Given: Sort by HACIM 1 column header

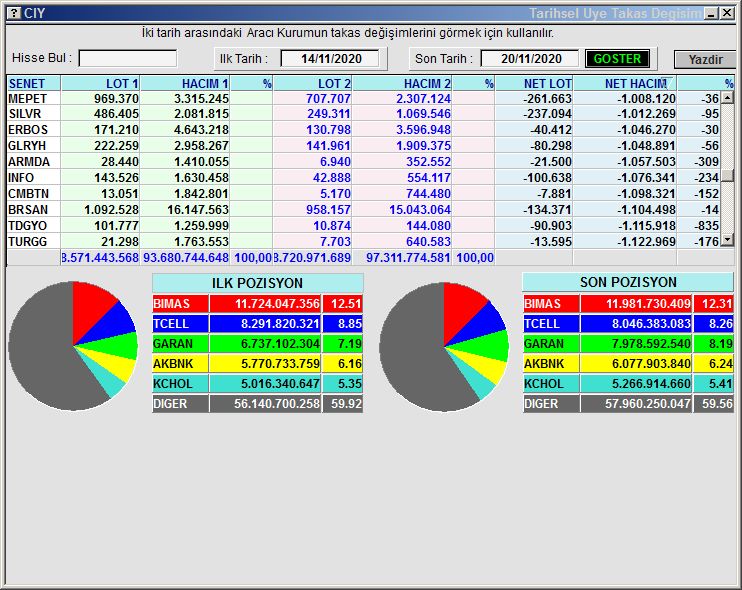Looking at the screenshot, I should tap(185, 84).
